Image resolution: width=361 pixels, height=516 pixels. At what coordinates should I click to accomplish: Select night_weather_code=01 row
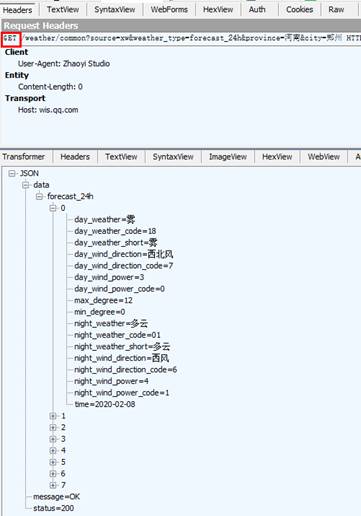(117, 335)
